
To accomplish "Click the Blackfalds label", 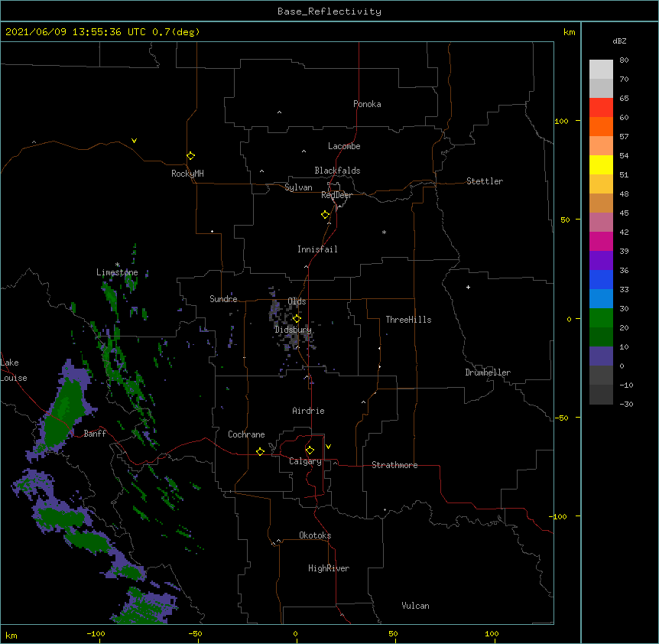I will 337,171.
